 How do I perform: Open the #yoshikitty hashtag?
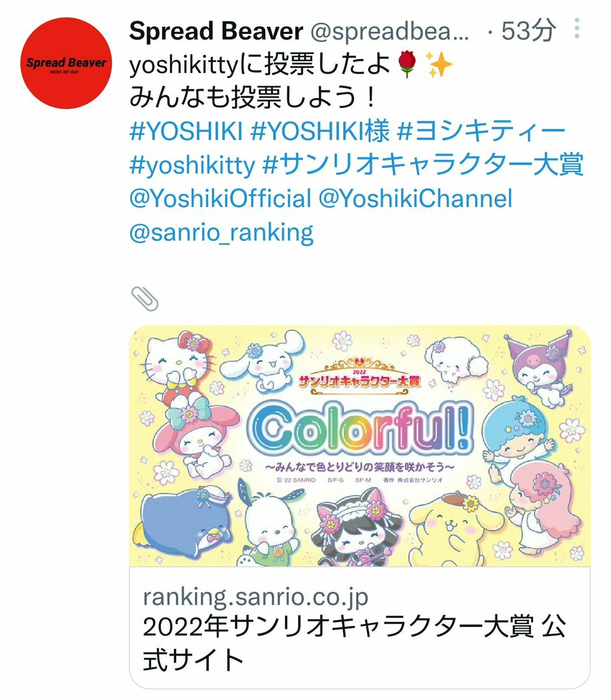pyautogui.click(x=193, y=166)
